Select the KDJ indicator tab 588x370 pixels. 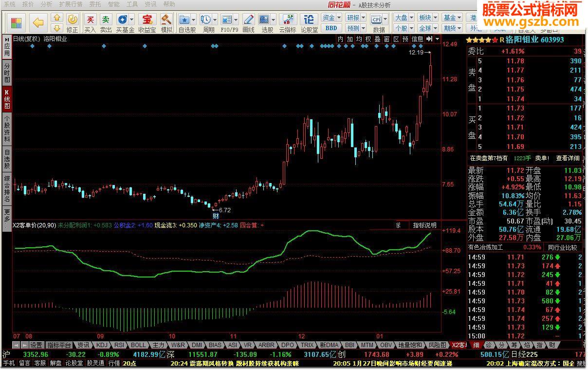(102, 345)
